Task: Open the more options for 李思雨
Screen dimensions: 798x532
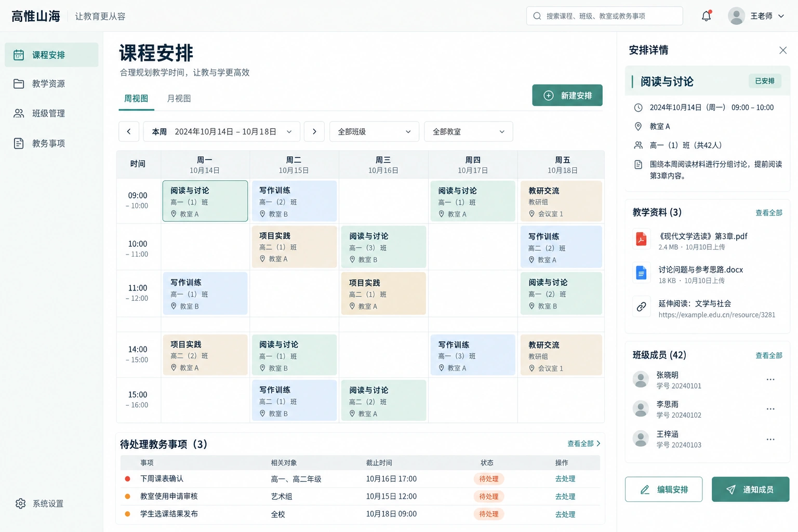Action: [x=770, y=409]
